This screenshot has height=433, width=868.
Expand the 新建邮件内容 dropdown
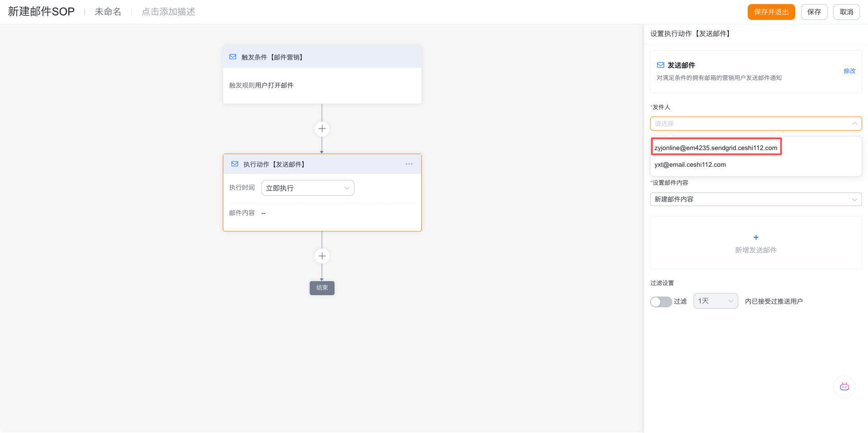click(755, 199)
